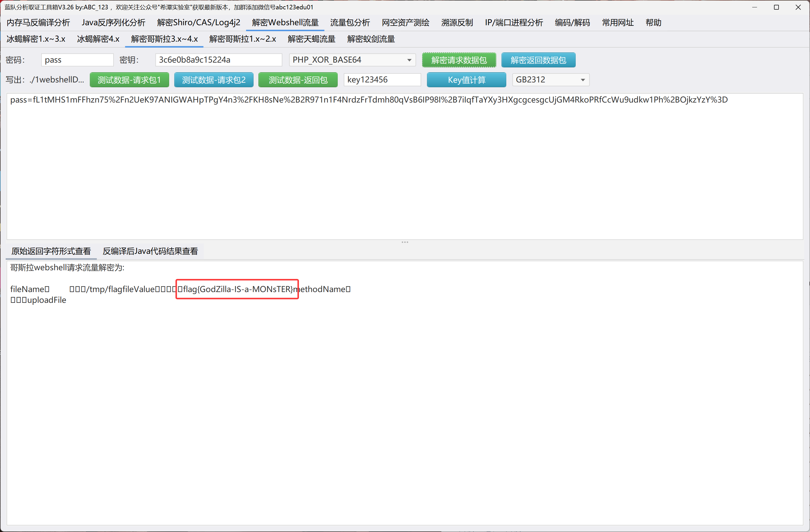Click 解密返回数据包 blue button
810x532 pixels.
pyautogui.click(x=538, y=60)
